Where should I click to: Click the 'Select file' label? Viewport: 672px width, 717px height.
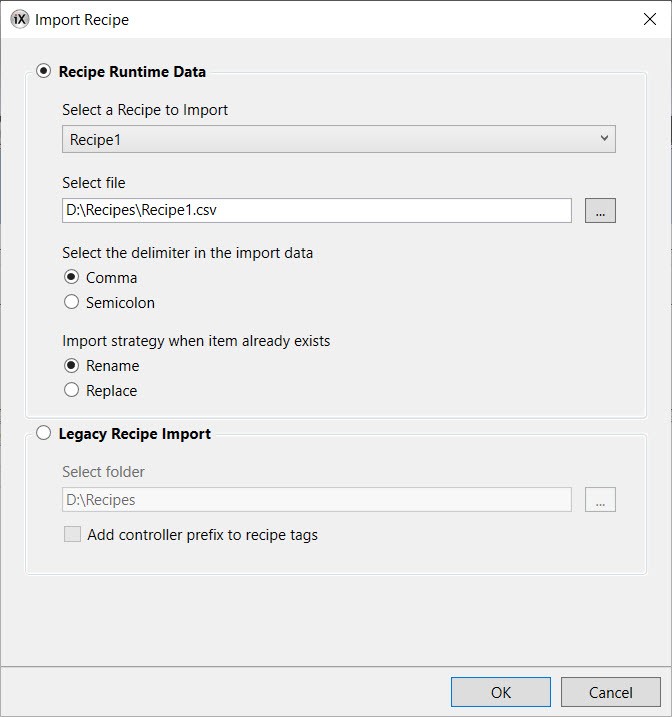[94, 183]
